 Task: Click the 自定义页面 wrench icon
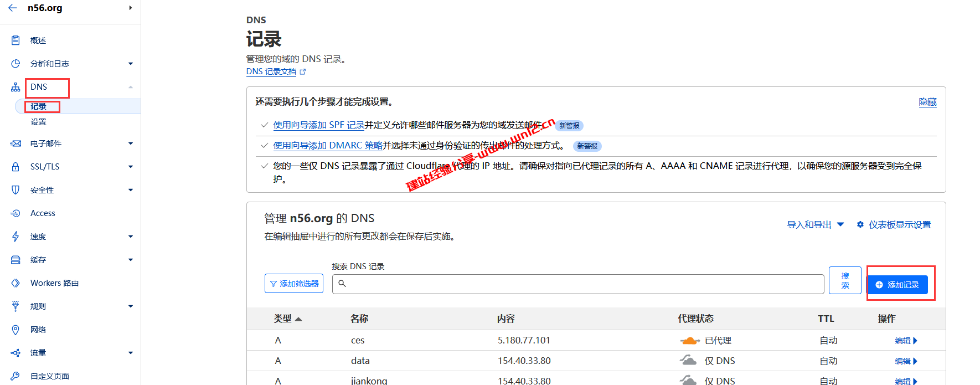click(x=16, y=376)
